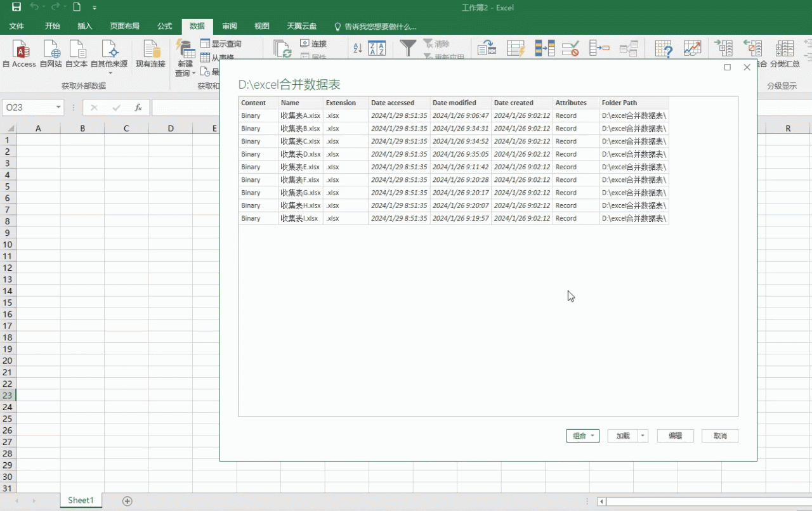
Task: Add a new sheet with the plus button
Action: click(128, 501)
